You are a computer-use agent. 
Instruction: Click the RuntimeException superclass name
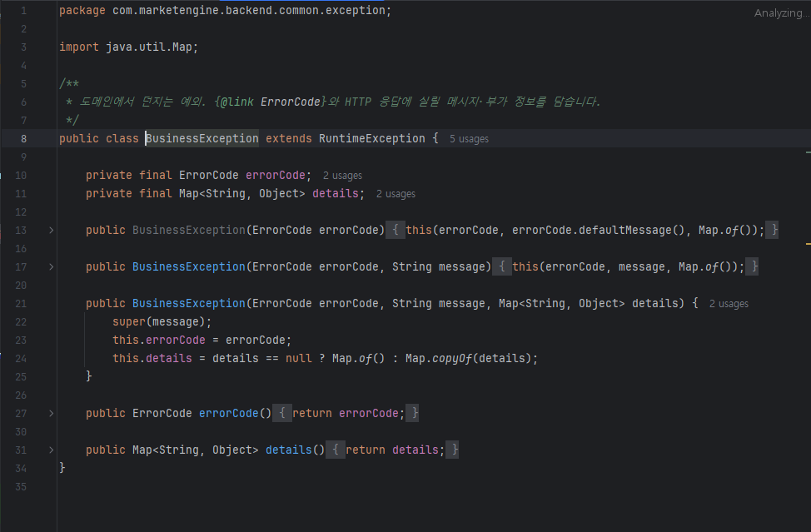(372, 138)
